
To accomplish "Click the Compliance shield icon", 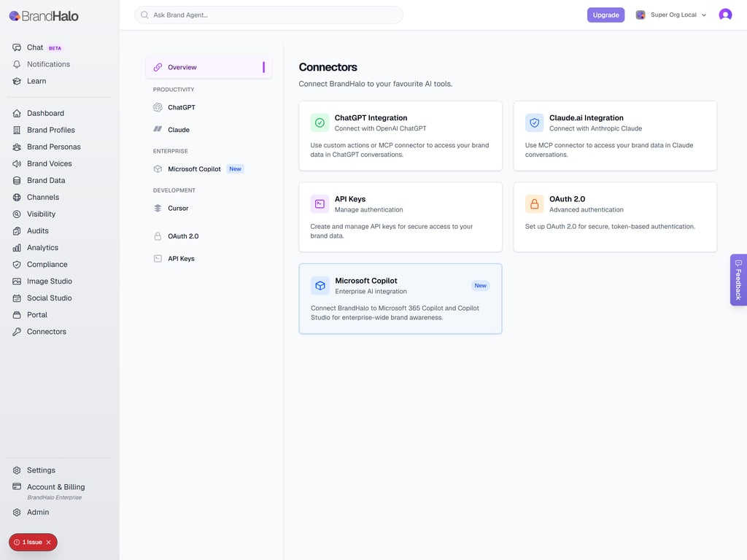I will (x=17, y=264).
